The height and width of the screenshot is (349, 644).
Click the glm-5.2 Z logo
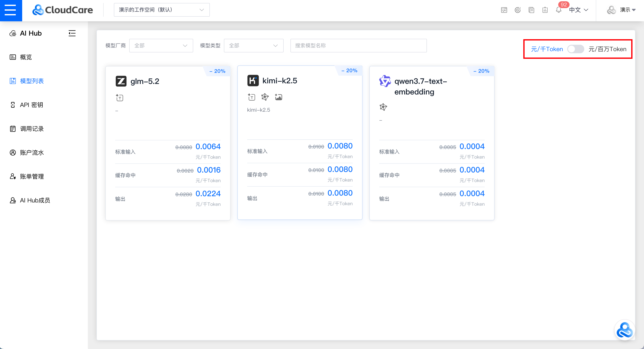121,81
